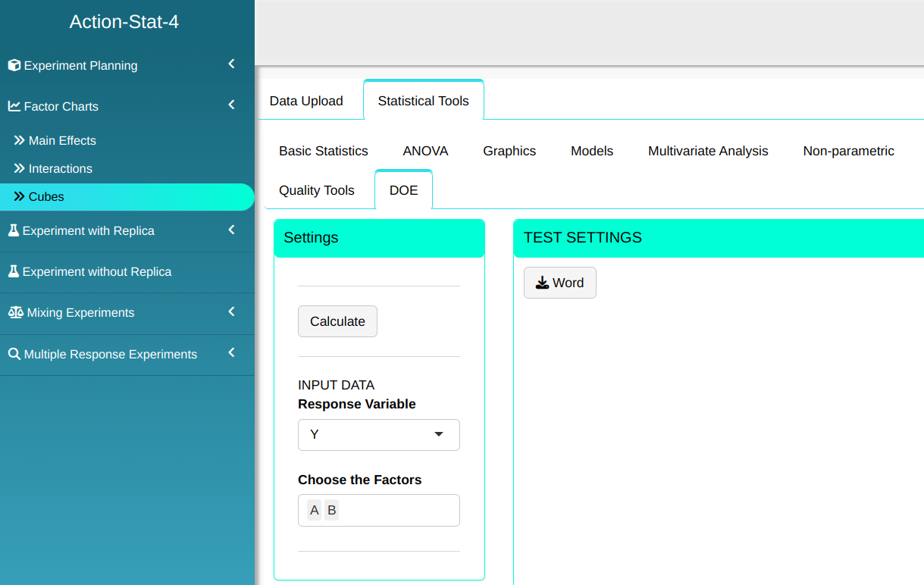924x585 pixels.
Task: Click the download icon on the Word button
Action: click(542, 283)
